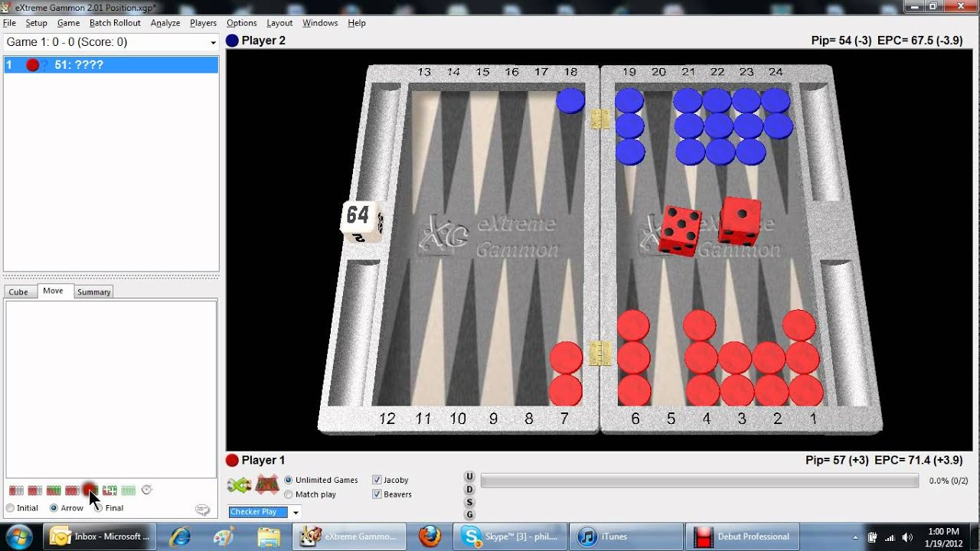Open Windows Explorer folder on taskbar
Image resolution: width=980 pixels, height=551 pixels.
[x=269, y=536]
